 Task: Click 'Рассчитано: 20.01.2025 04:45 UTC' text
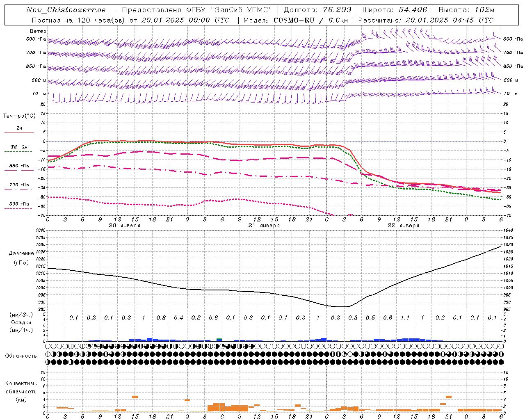(426, 20)
